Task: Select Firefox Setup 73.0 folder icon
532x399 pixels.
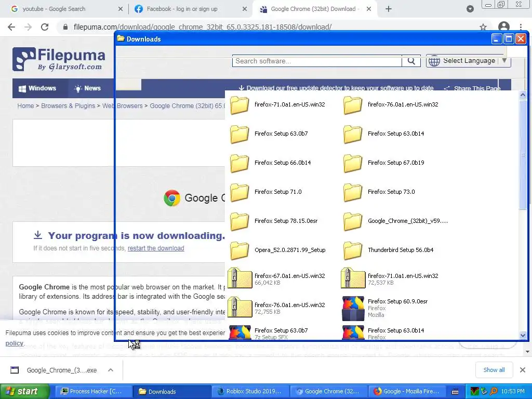Action: point(353,192)
